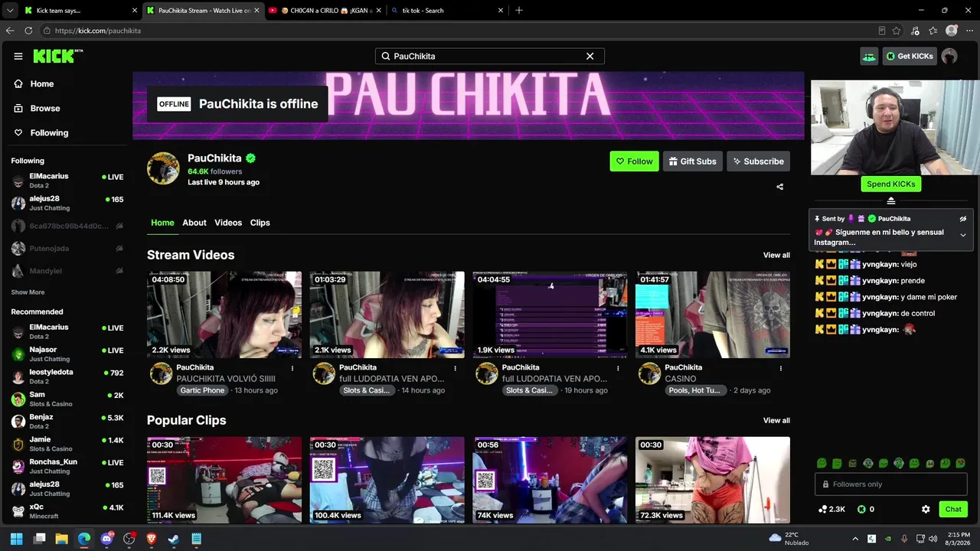The image size is (980, 551).
Task: Open leostyledota recommended channel
Action: coord(67,377)
